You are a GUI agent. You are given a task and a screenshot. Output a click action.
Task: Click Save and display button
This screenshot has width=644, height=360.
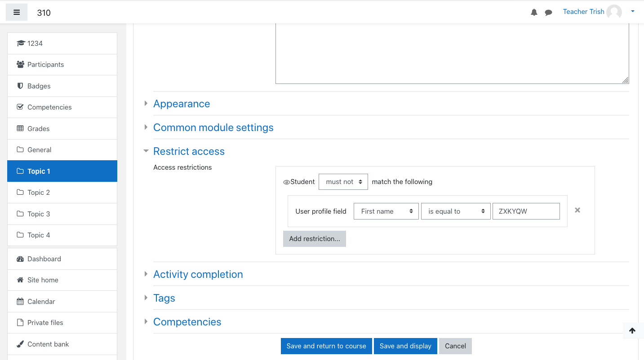405,346
